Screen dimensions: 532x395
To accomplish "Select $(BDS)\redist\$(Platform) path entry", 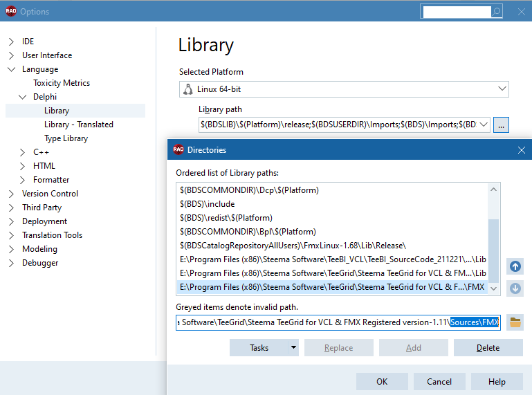I will [x=332, y=218].
